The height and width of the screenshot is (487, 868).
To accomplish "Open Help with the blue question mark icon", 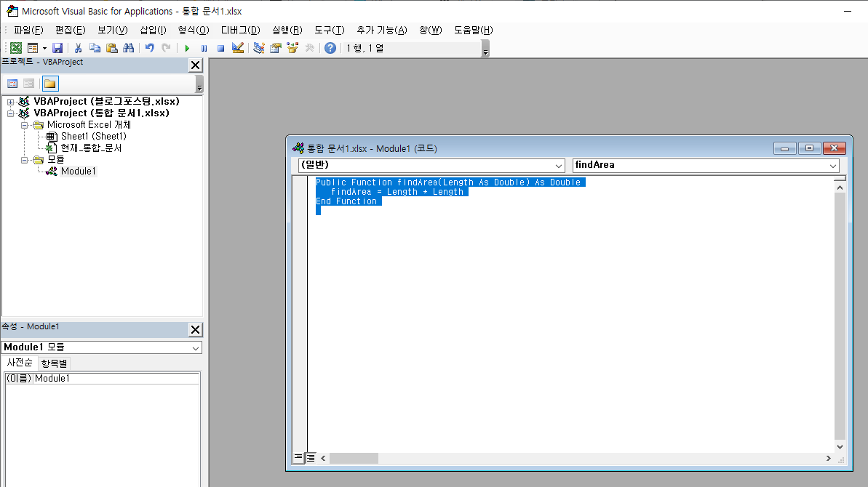I will click(x=330, y=48).
